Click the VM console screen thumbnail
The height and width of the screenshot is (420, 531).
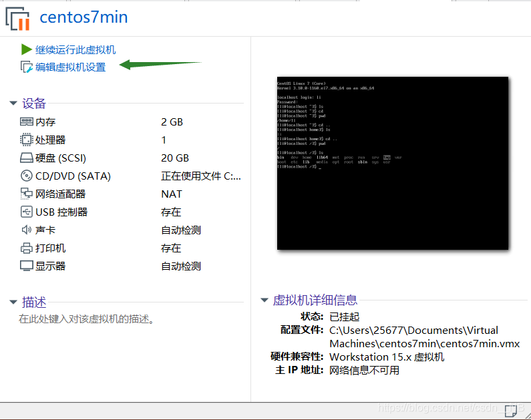pos(393,163)
